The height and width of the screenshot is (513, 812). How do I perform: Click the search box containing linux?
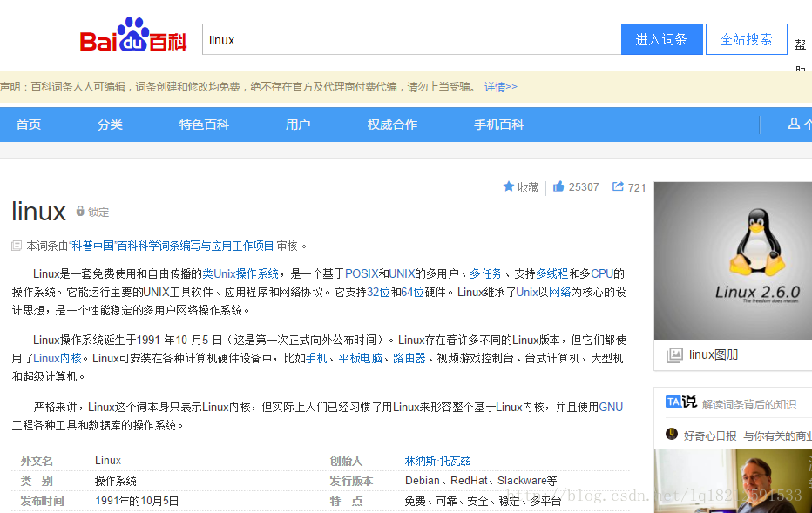412,39
